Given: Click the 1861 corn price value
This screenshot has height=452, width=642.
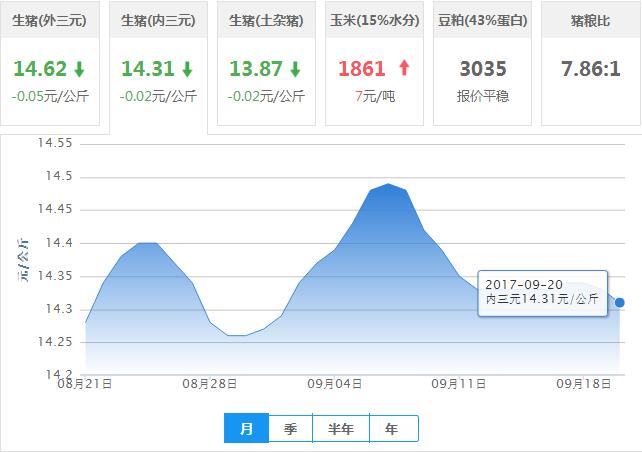Looking at the screenshot, I should click(362, 69).
